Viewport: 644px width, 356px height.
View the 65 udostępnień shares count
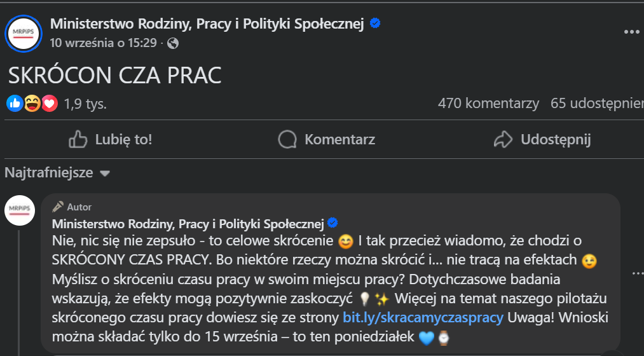tap(596, 104)
